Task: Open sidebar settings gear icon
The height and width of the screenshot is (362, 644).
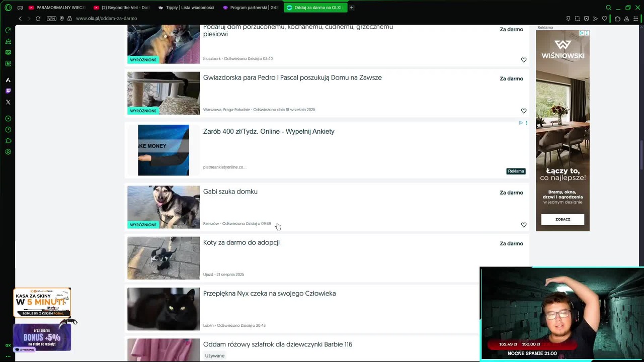Action: (x=8, y=152)
